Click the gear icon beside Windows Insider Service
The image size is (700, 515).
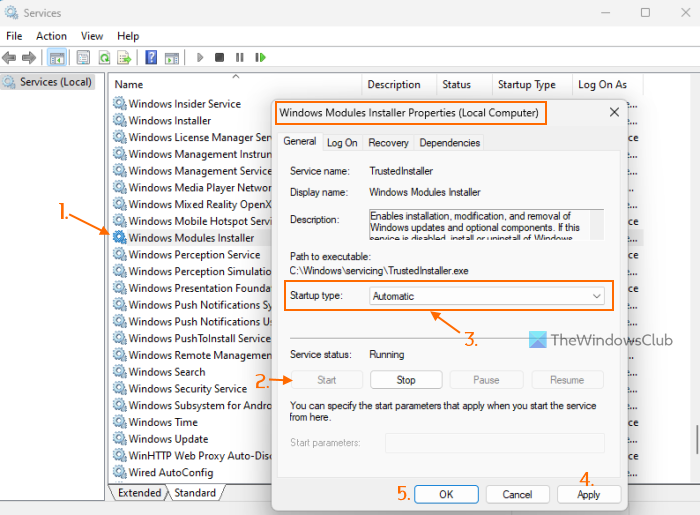[120, 104]
